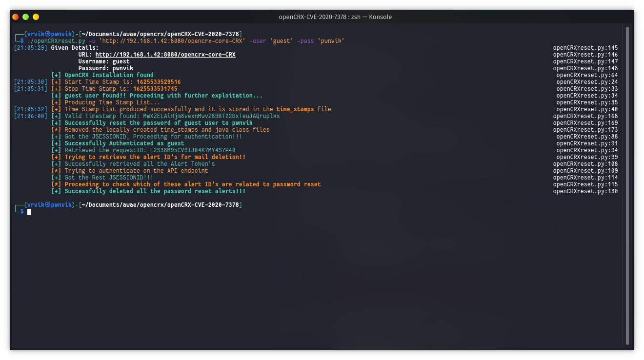Image resolution: width=644 pixels, height=360 pixels.
Task: Click source reference openCRXreset.py:108
Action: point(585,164)
